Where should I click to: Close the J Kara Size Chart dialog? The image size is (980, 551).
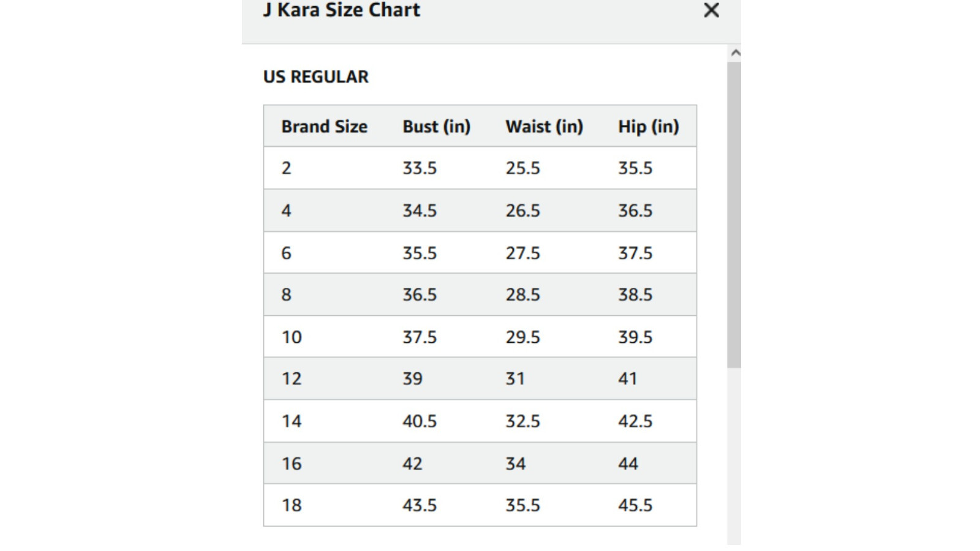[x=711, y=10]
